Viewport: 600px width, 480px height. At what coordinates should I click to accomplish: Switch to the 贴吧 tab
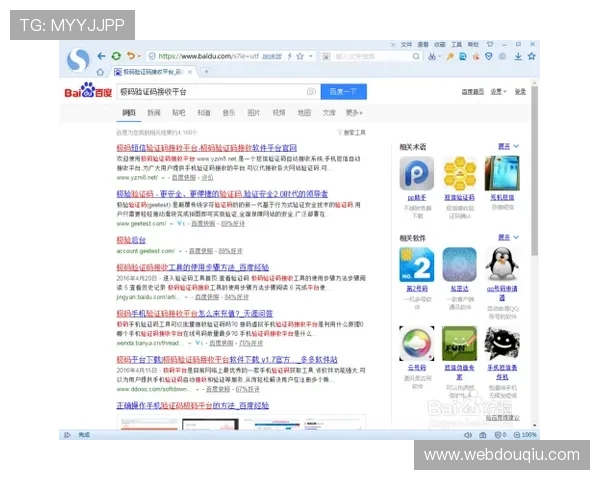pyautogui.click(x=179, y=113)
